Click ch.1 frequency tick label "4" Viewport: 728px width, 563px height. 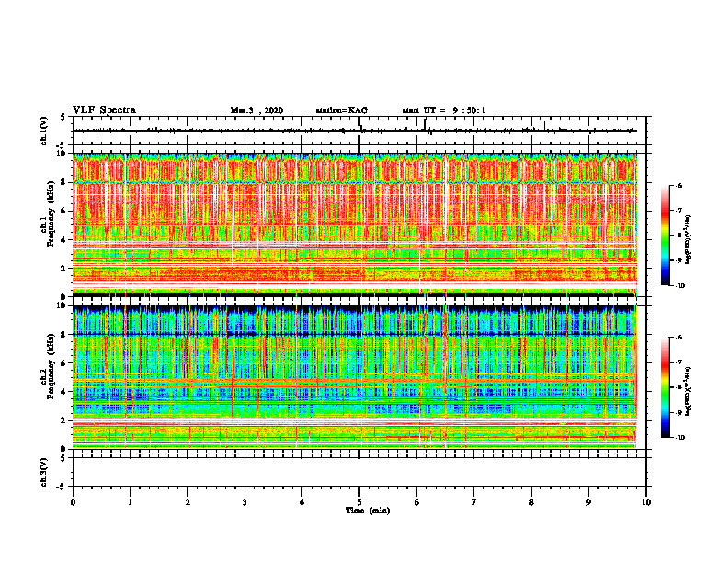point(64,240)
